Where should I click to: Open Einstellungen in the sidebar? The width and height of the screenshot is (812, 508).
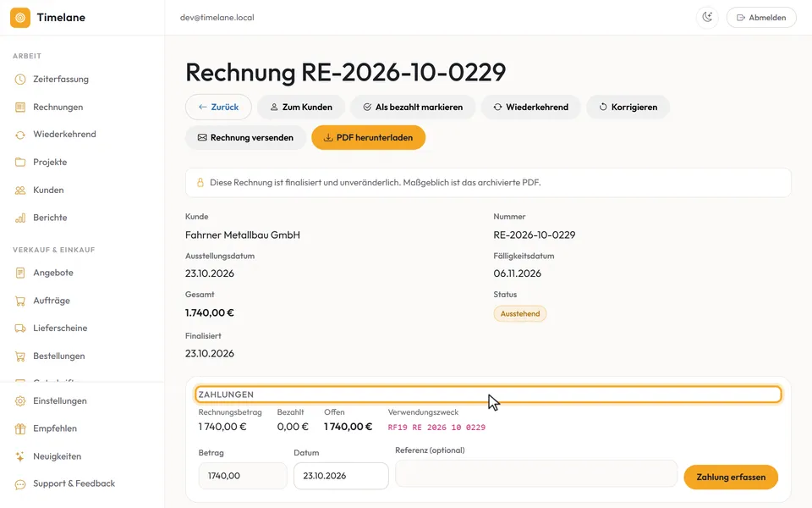coord(59,401)
